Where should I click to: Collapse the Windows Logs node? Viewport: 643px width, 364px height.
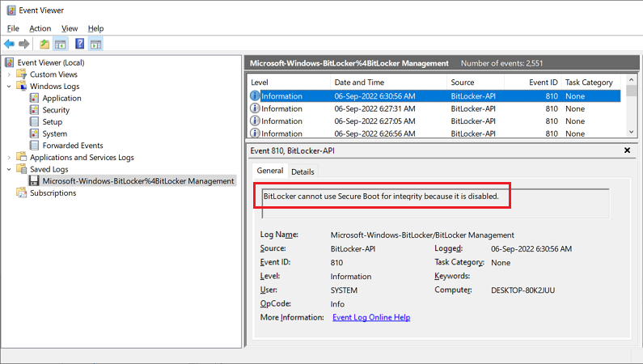click(9, 87)
